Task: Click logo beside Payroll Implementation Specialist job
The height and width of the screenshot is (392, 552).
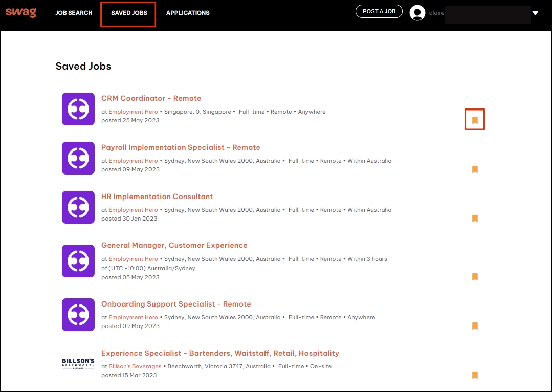Action: pos(78,158)
